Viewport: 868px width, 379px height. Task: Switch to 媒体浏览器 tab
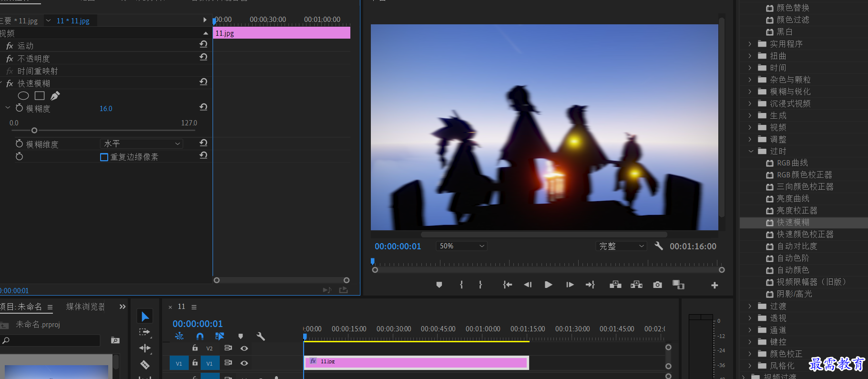[x=85, y=307]
